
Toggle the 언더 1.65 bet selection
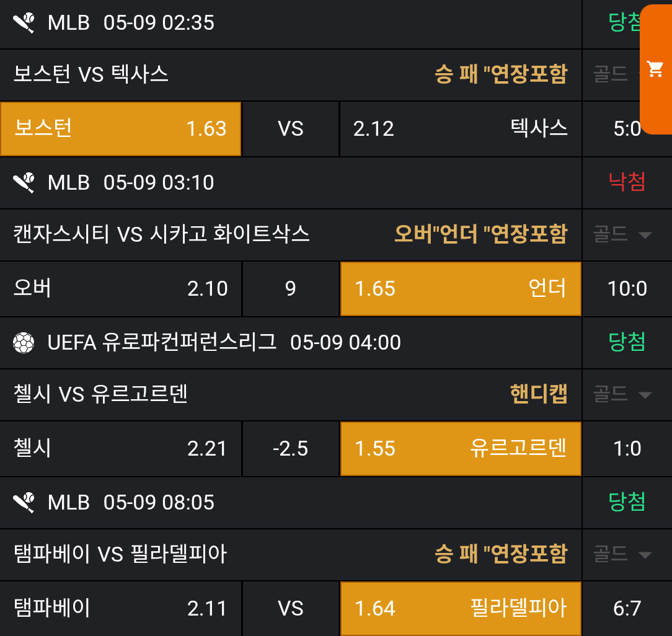click(x=461, y=289)
